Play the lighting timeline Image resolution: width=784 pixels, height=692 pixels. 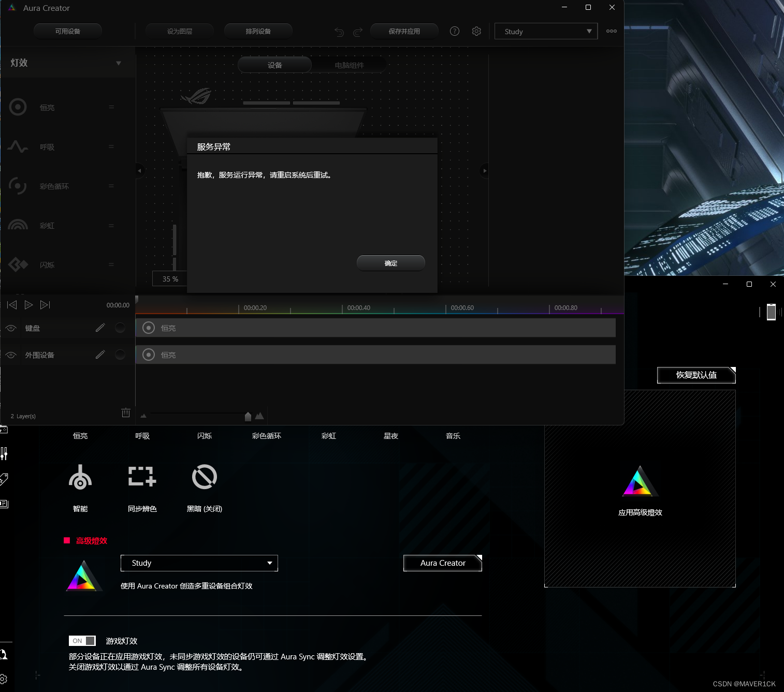(29, 305)
